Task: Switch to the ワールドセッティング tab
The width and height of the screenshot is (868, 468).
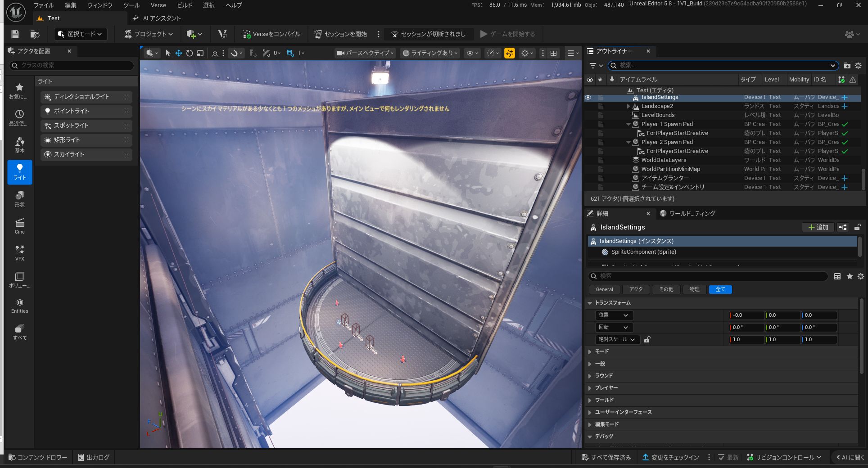Action: click(687, 214)
